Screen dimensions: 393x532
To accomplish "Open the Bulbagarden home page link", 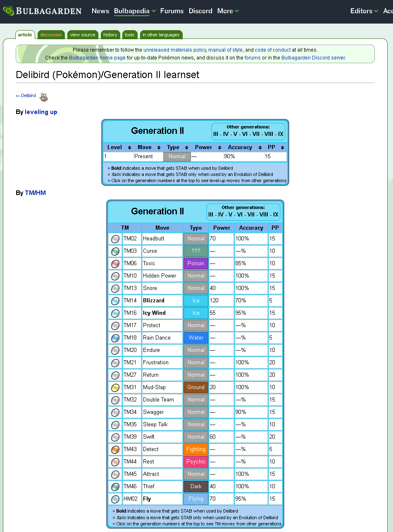I will [x=97, y=58].
